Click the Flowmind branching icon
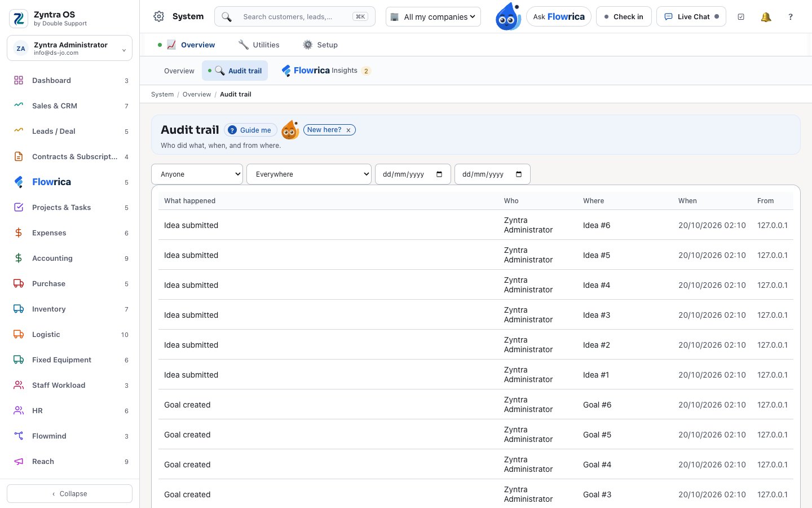This screenshot has width=812, height=508. pos(19,436)
